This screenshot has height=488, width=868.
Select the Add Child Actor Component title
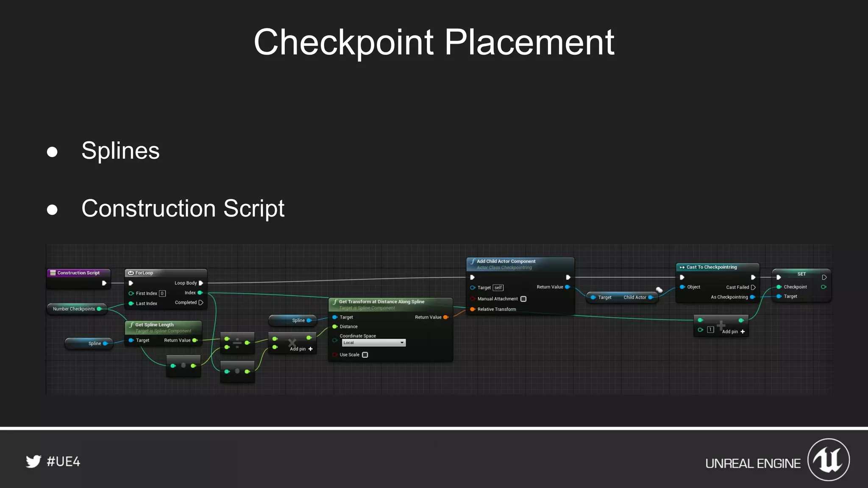[506, 261]
